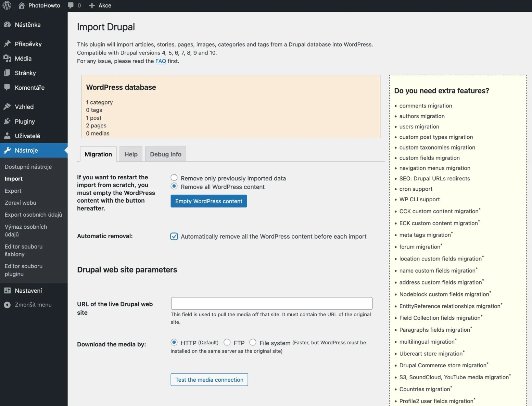Select File system download method
The width and height of the screenshot is (532, 406).
coord(253,342)
